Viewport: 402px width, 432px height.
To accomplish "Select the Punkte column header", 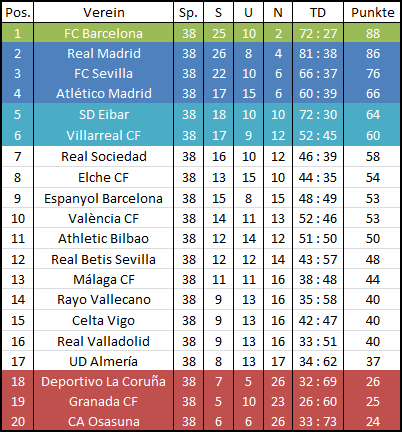I will pos(372,12).
